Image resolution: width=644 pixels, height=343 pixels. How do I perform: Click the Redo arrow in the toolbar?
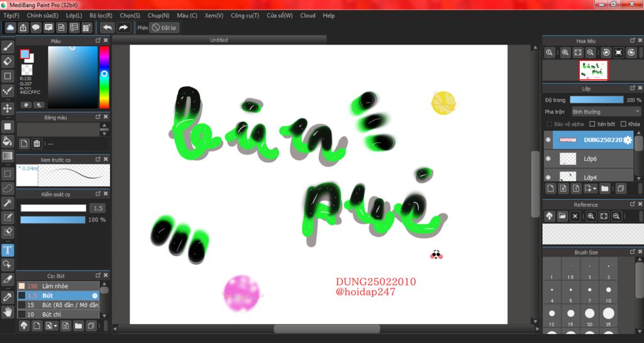(123, 28)
